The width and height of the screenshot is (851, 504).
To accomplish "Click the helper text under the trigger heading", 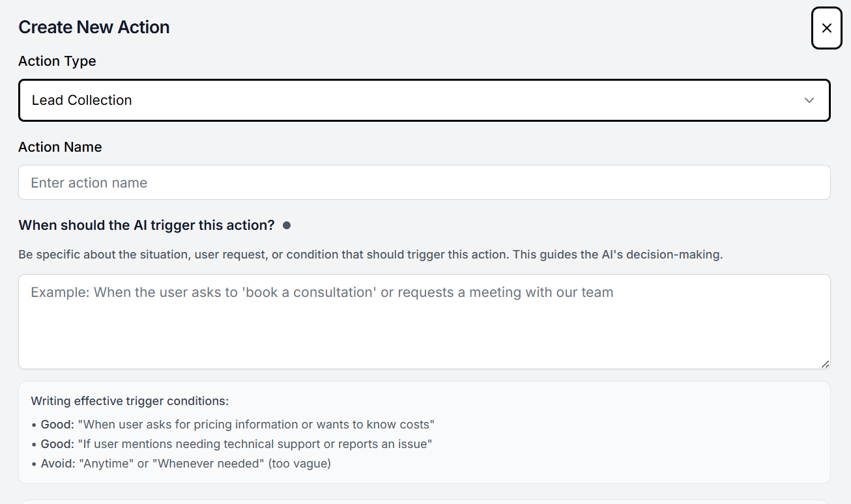I will [370, 254].
